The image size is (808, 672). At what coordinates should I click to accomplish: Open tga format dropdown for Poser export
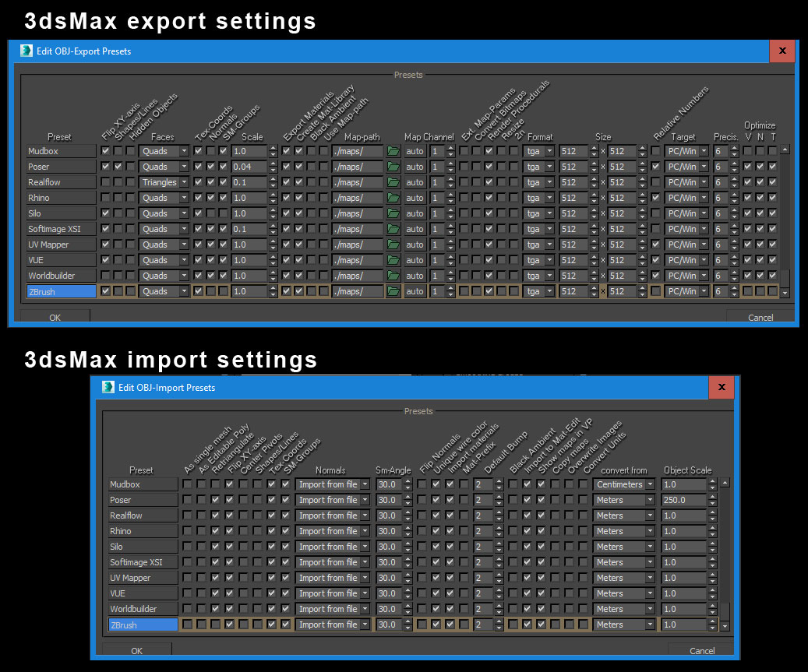pyautogui.click(x=538, y=167)
